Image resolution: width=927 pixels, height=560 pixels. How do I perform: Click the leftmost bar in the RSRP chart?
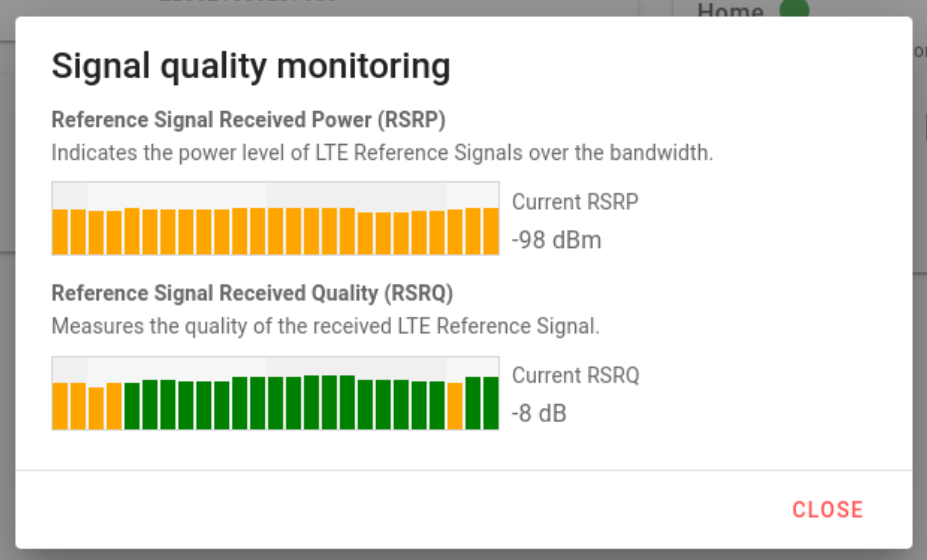(x=60, y=232)
